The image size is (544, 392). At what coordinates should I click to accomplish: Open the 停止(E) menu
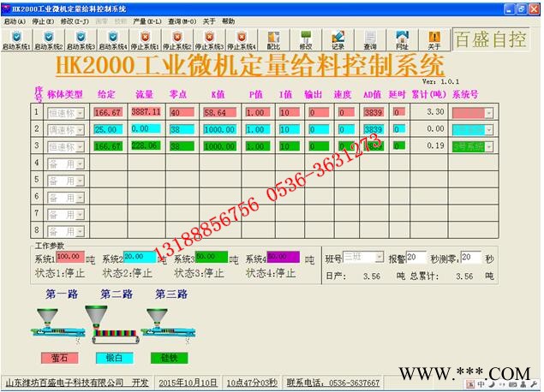pos(43,21)
